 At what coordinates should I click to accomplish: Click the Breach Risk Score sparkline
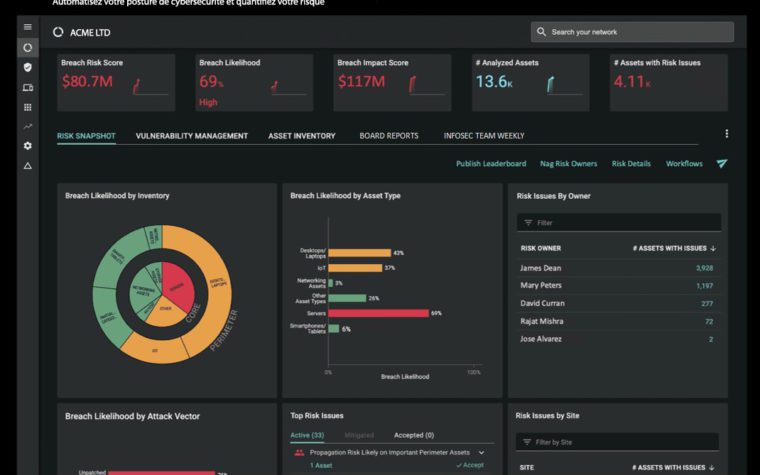(x=150, y=86)
